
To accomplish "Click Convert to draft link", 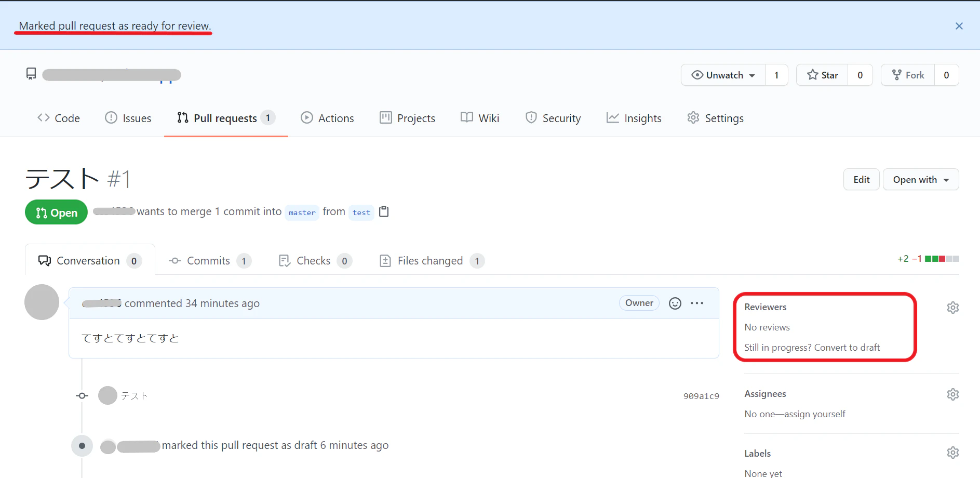I will click(847, 348).
